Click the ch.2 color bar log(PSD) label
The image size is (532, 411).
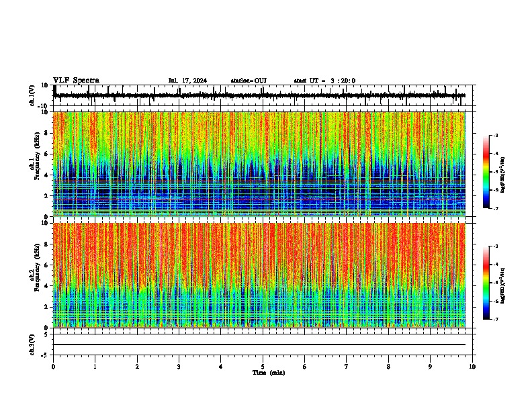pyautogui.click(x=503, y=285)
